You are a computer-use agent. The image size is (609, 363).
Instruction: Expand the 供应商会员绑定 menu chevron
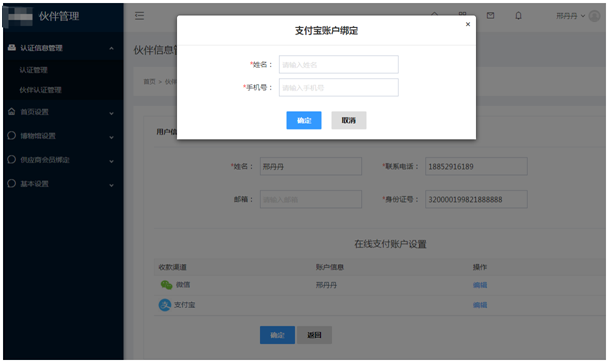111,162
